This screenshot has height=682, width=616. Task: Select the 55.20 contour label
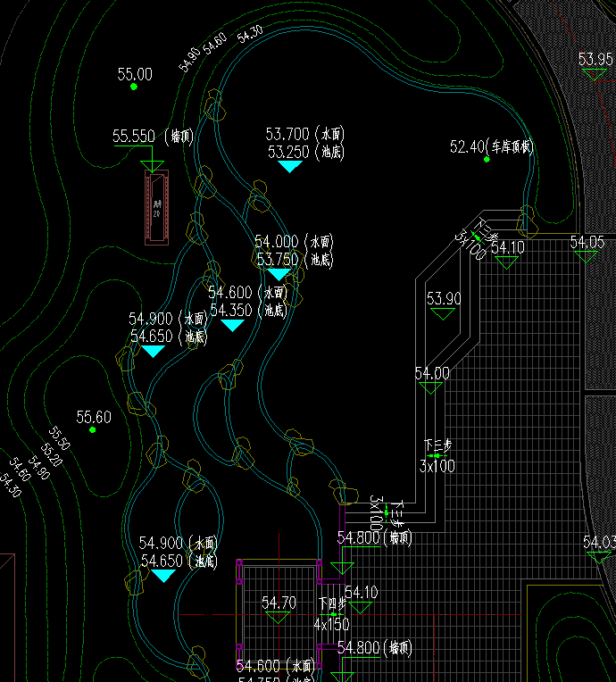click(52, 454)
